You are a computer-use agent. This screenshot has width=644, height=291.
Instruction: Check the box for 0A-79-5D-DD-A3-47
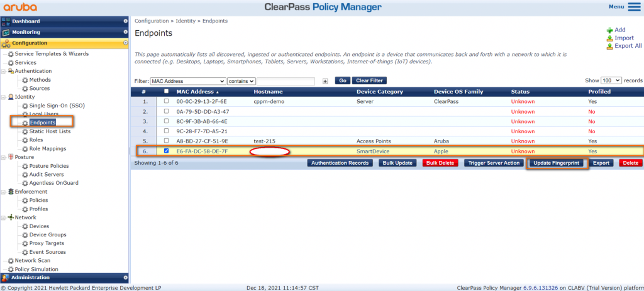pyautogui.click(x=166, y=111)
